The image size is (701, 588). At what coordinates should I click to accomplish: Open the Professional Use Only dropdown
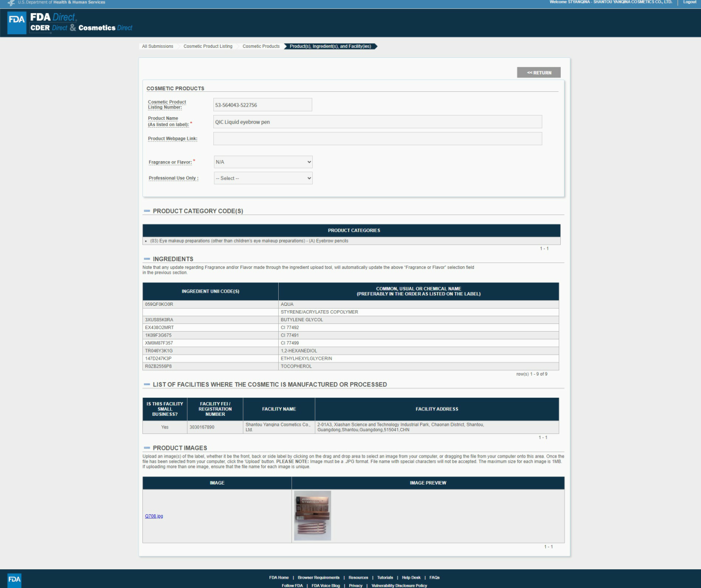(263, 178)
